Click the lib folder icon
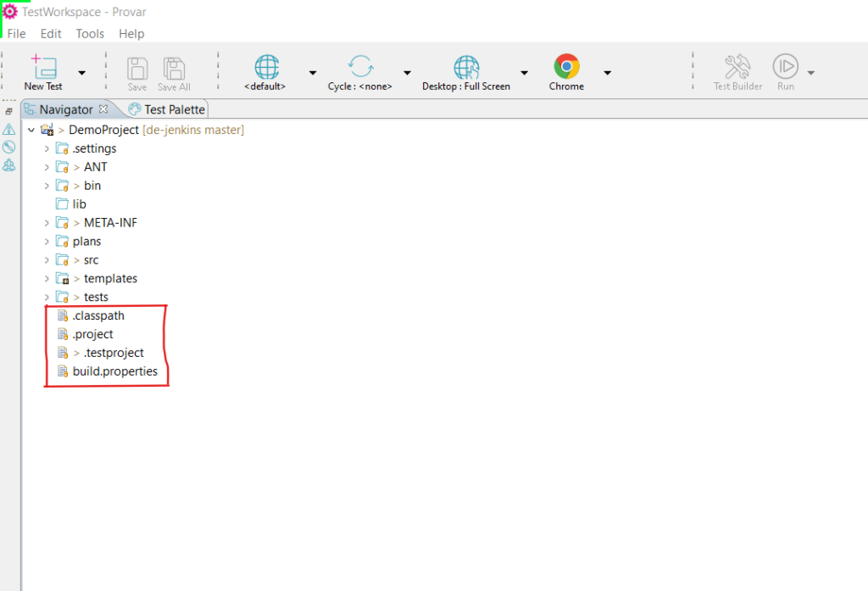Screen dimensions: 868x591 point(62,204)
